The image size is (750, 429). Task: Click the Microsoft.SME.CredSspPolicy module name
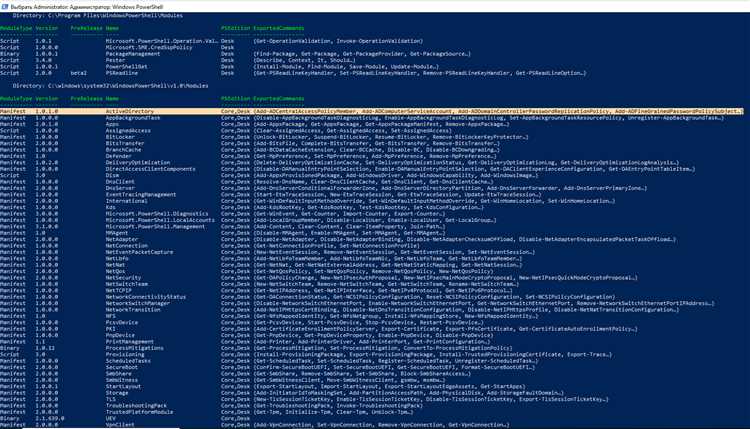pyautogui.click(x=149, y=47)
